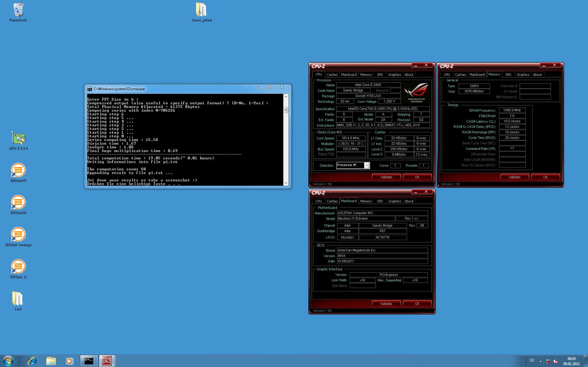The height and width of the screenshot is (367, 588).
Task: Click the Bus Speed value 103.0 MHz
Action: (x=351, y=149)
